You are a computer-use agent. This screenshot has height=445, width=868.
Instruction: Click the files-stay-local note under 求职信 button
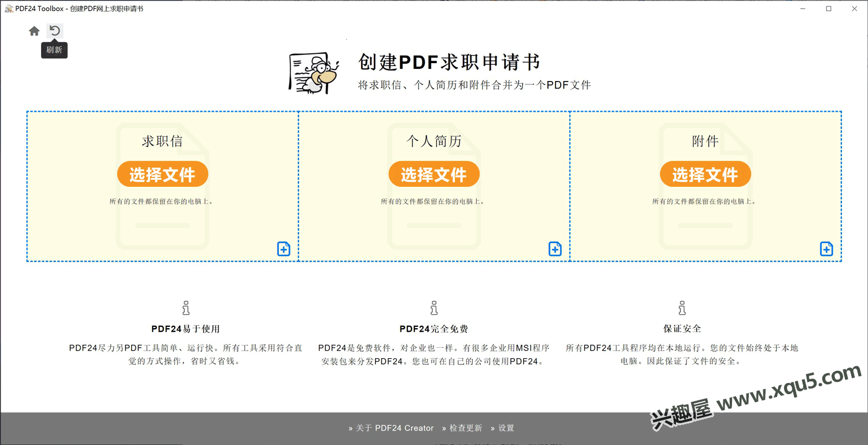(x=162, y=201)
